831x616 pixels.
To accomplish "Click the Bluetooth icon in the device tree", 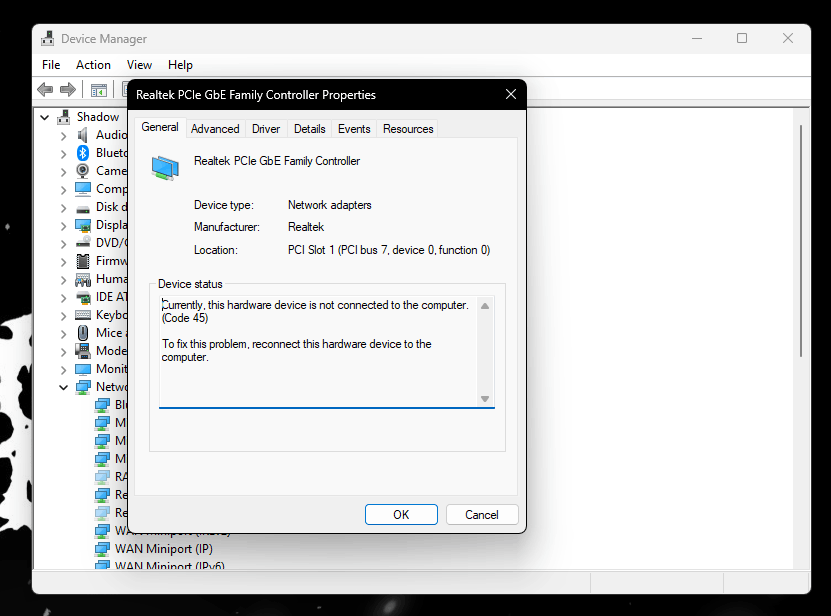I will [x=82, y=152].
